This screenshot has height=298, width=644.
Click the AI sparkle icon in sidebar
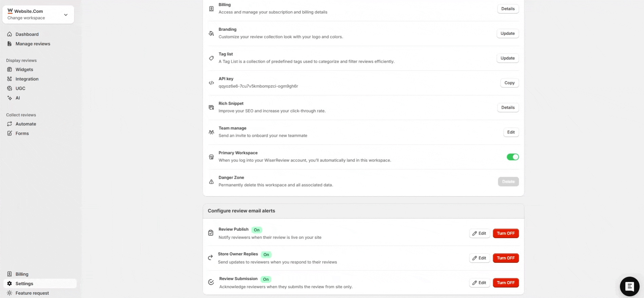9,98
